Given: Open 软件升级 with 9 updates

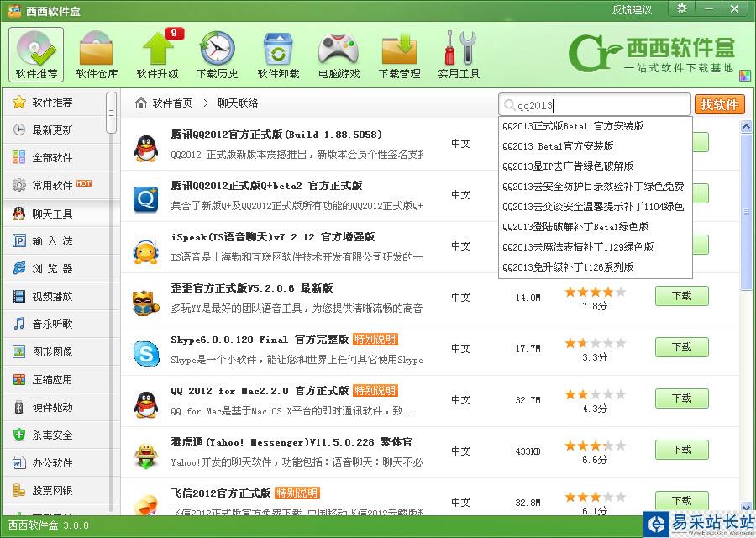Looking at the screenshot, I should pyautogui.click(x=158, y=55).
